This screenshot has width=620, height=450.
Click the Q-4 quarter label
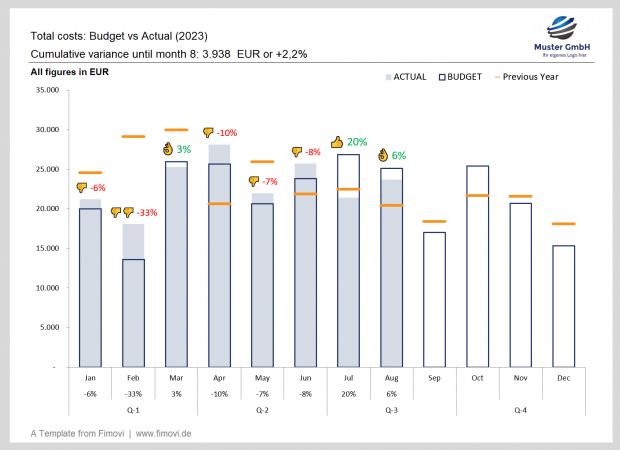tap(519, 409)
